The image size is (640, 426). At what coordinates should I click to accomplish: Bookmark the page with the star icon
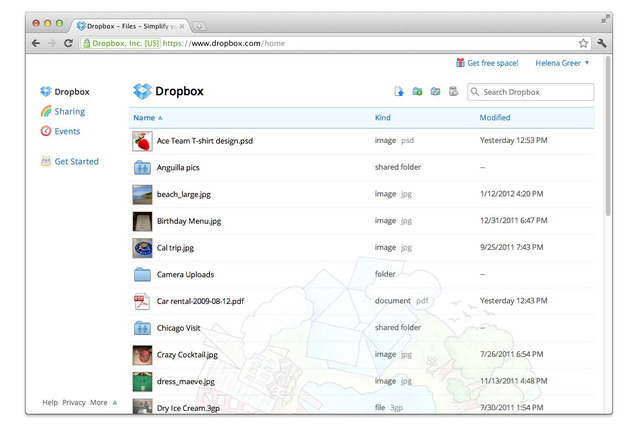583,43
